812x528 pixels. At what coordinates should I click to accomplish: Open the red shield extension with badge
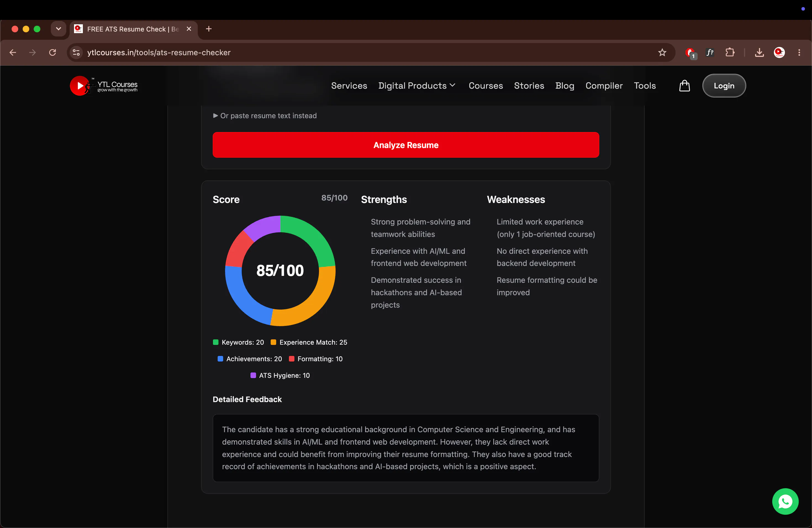click(690, 53)
